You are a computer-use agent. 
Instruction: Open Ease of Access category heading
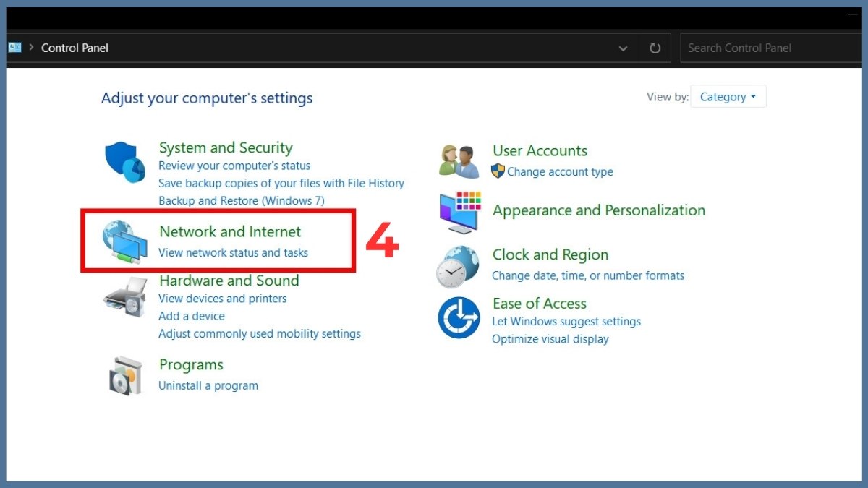(x=540, y=304)
